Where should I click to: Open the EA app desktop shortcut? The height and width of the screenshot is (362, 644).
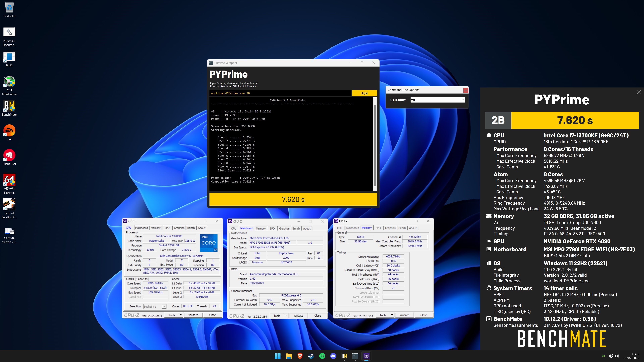[9, 133]
